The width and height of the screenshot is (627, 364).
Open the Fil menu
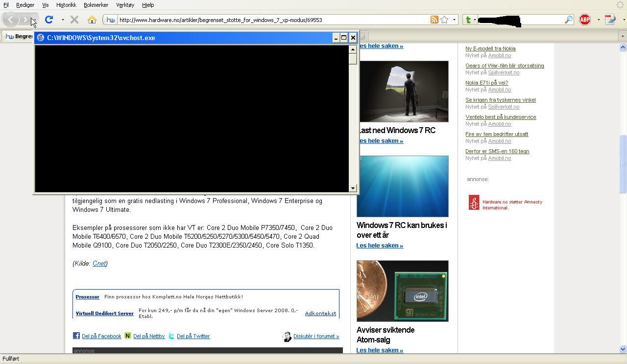tap(6, 5)
